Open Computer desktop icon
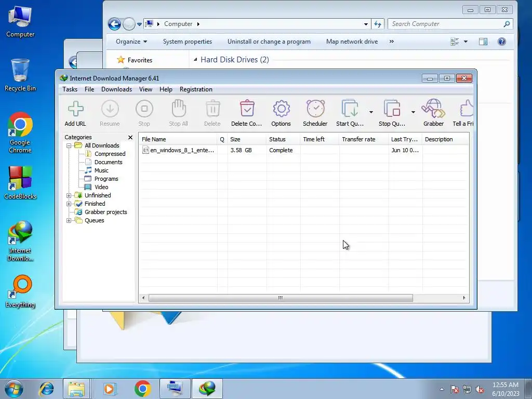 20,22
